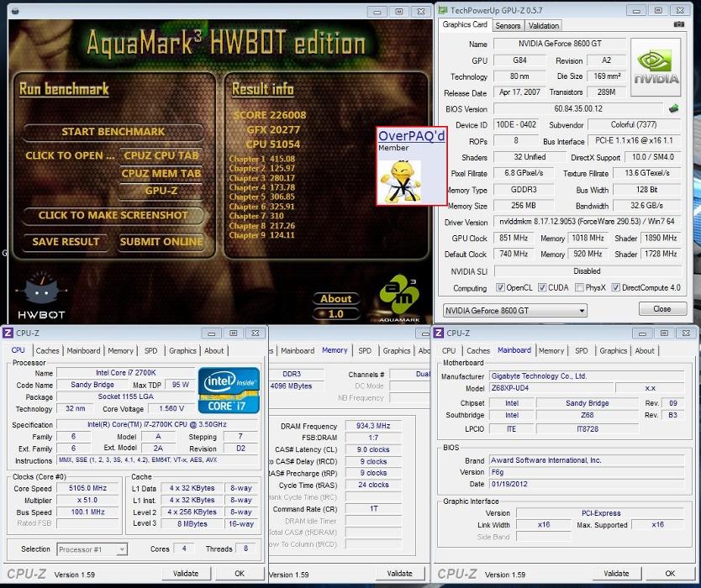Click the AquaMark am3 green logo
The image size is (701, 588).
(399, 296)
